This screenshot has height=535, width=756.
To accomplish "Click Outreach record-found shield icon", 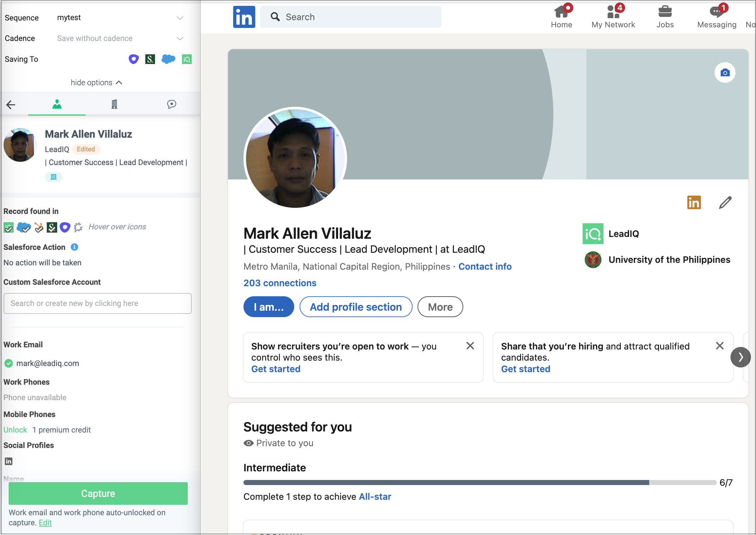I will pyautogui.click(x=65, y=227).
